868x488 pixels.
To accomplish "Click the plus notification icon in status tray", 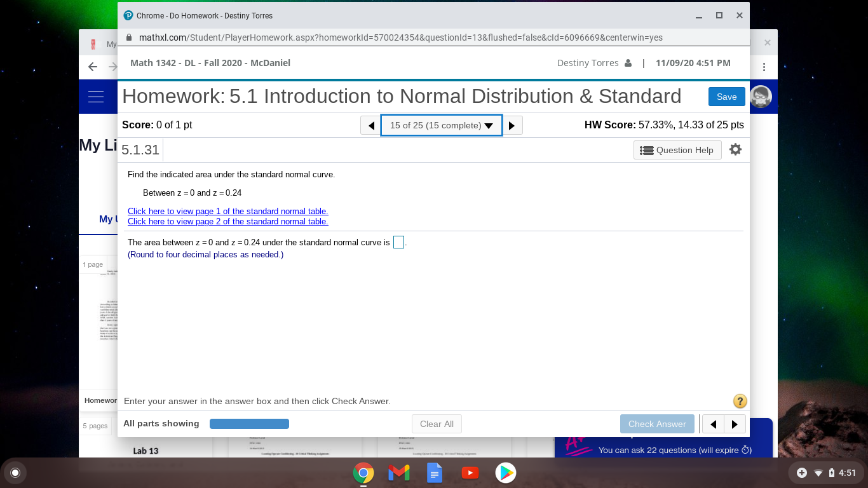I will [802, 473].
